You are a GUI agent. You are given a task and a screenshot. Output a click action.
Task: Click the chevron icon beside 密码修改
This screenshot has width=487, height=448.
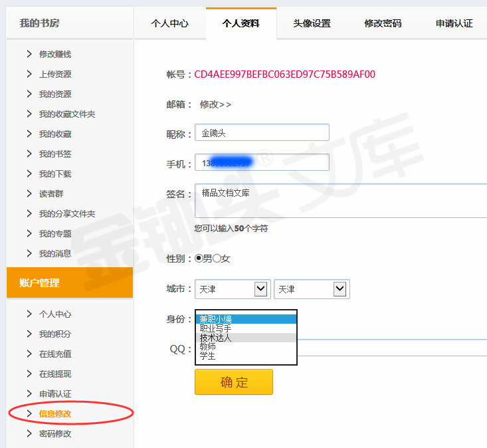pyautogui.click(x=29, y=433)
